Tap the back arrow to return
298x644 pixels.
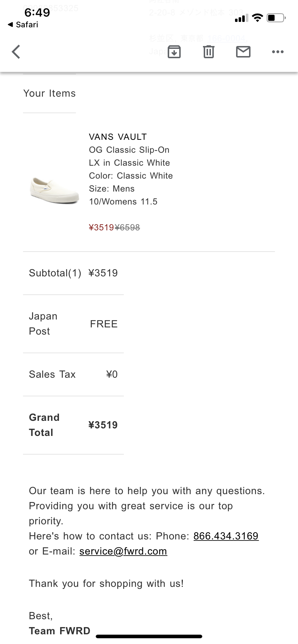tap(16, 52)
